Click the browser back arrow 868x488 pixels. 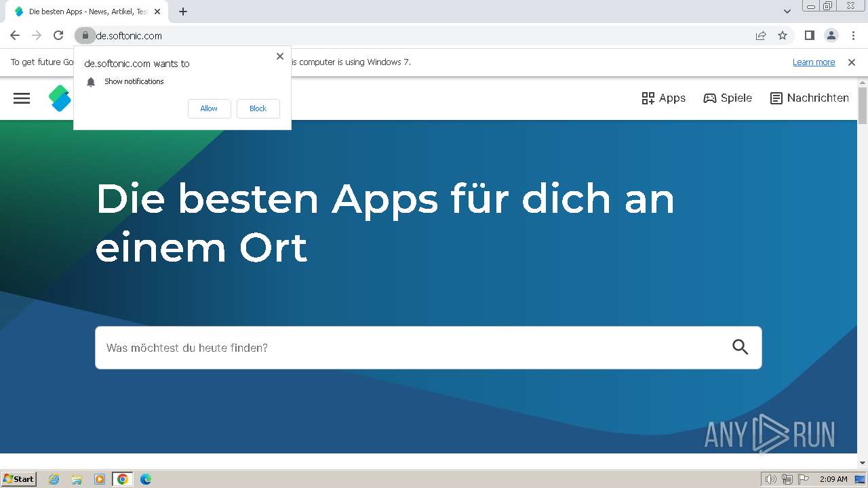[x=15, y=35]
